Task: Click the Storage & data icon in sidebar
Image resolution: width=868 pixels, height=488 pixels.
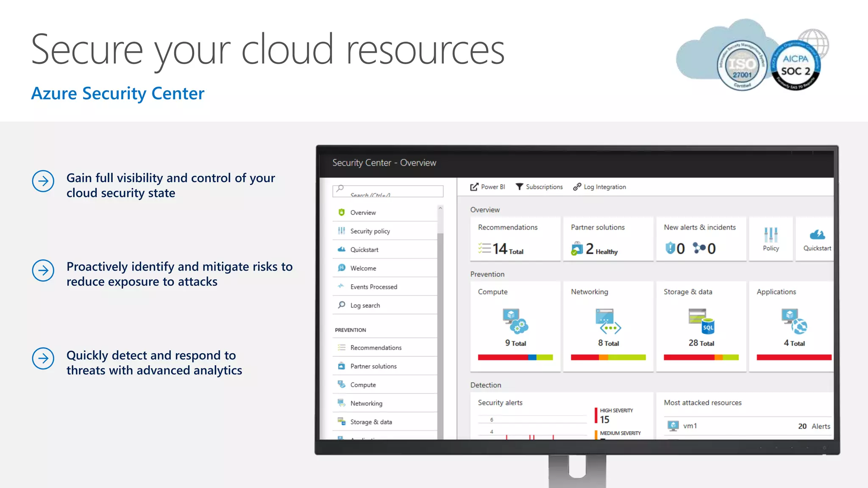Action: click(342, 421)
